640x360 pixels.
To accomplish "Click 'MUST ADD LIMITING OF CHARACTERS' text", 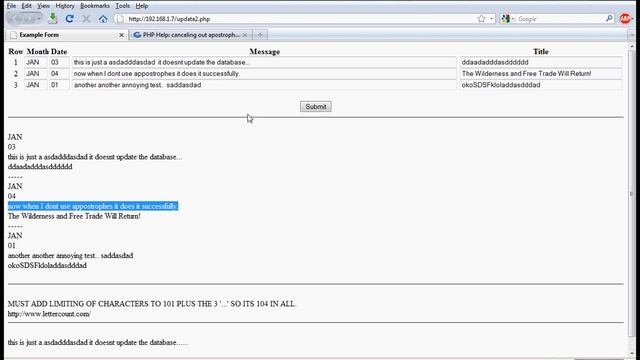I will [151, 304].
